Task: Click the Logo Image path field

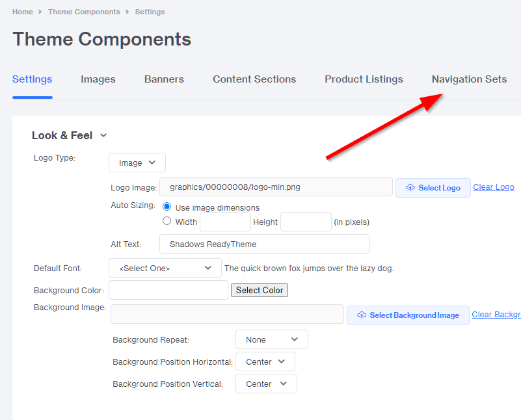Action: [276, 187]
